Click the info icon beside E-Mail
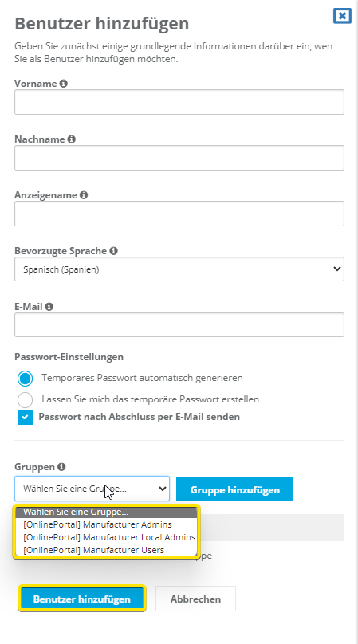This screenshot has width=358, height=644. tap(49, 306)
